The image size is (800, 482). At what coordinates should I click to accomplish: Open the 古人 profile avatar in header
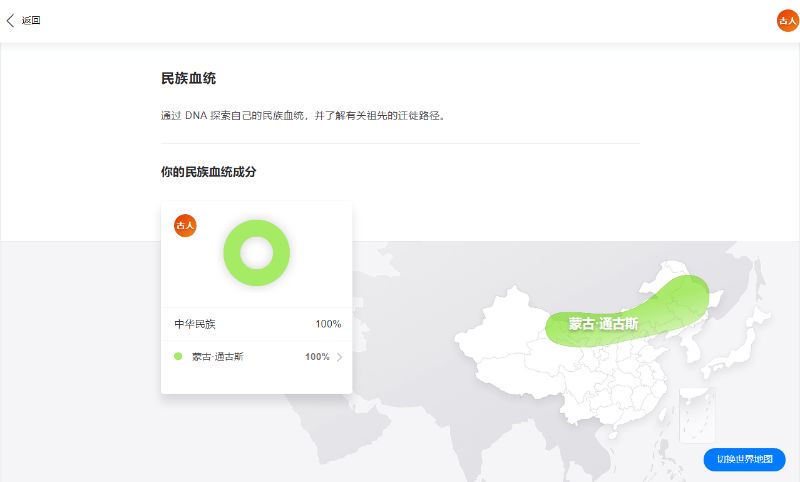click(787, 20)
